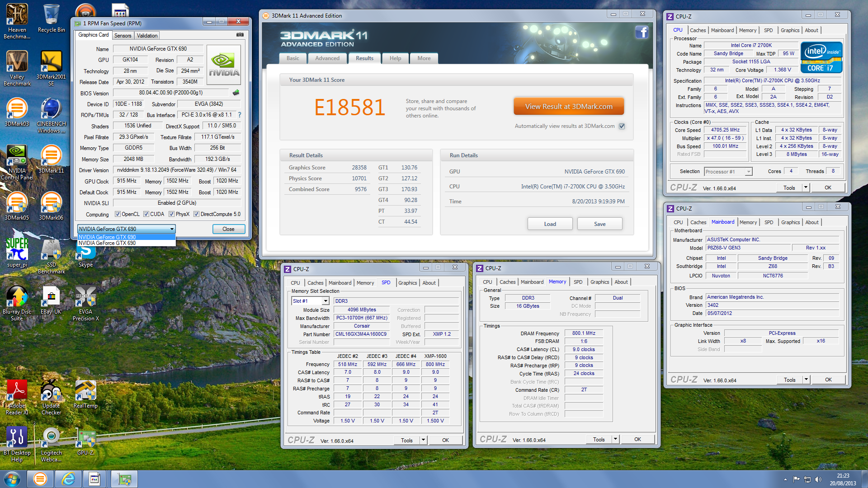Click BIOS Version field in GPU-Z
The height and width of the screenshot is (488, 868).
pos(171,93)
